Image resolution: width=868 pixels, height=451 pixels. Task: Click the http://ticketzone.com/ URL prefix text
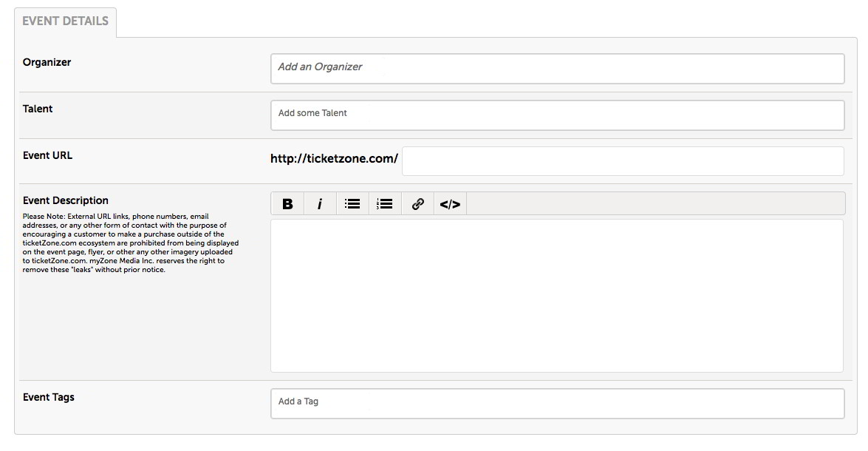coord(334,159)
